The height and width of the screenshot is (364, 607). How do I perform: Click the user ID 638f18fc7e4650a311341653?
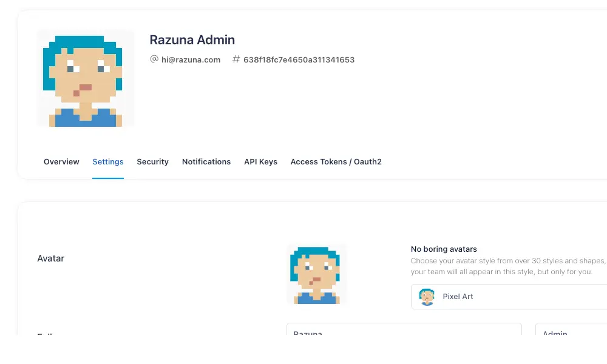(299, 59)
